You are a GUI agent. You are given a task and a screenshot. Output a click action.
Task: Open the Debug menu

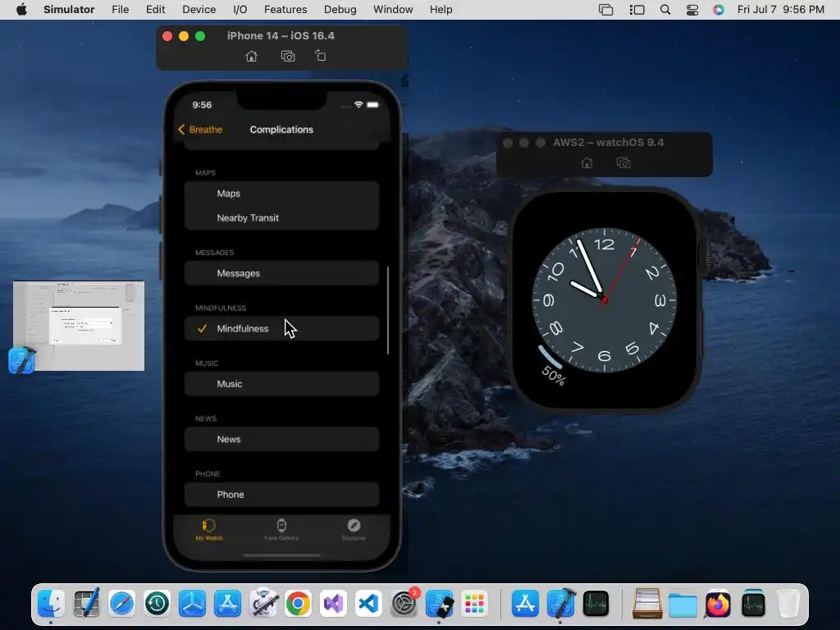click(x=340, y=10)
